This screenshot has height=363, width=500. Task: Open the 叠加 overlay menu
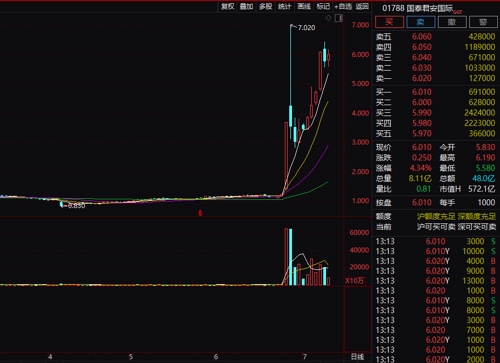pyautogui.click(x=247, y=6)
